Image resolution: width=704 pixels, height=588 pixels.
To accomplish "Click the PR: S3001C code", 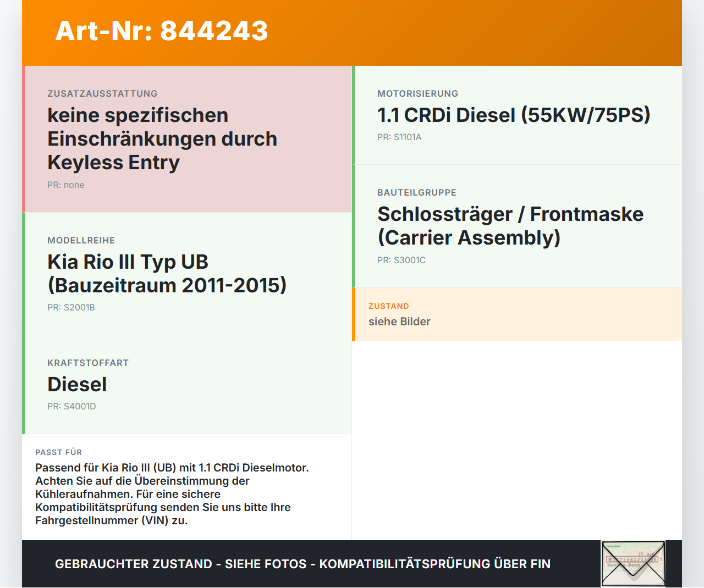I will tap(402, 260).
